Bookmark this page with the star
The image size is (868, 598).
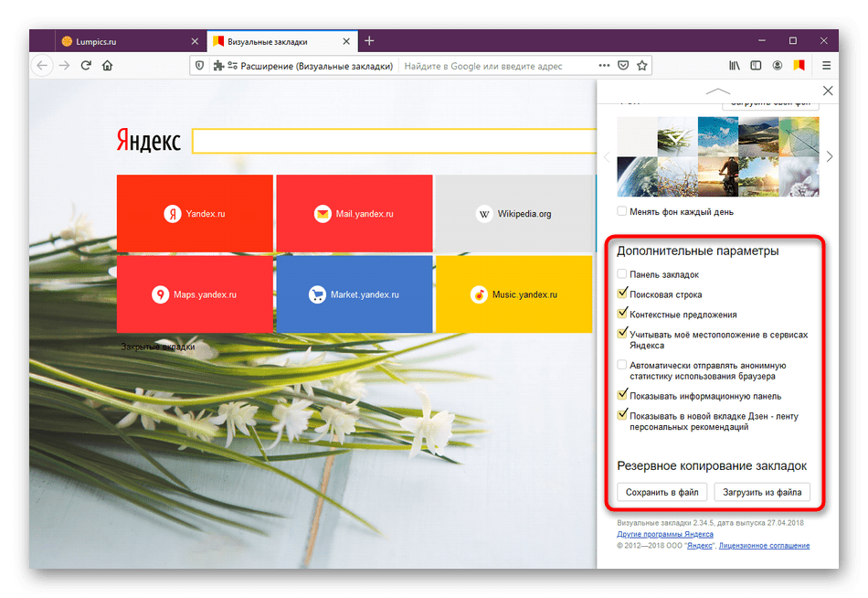[642, 66]
